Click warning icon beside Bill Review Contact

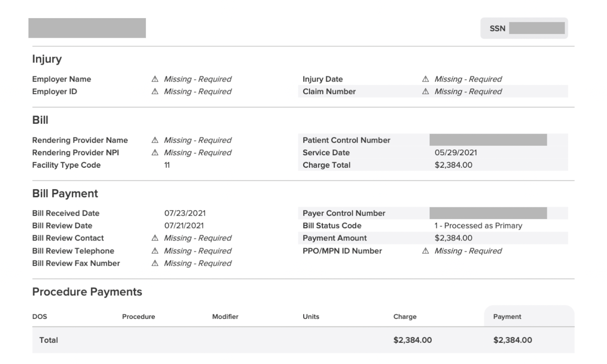coord(155,238)
